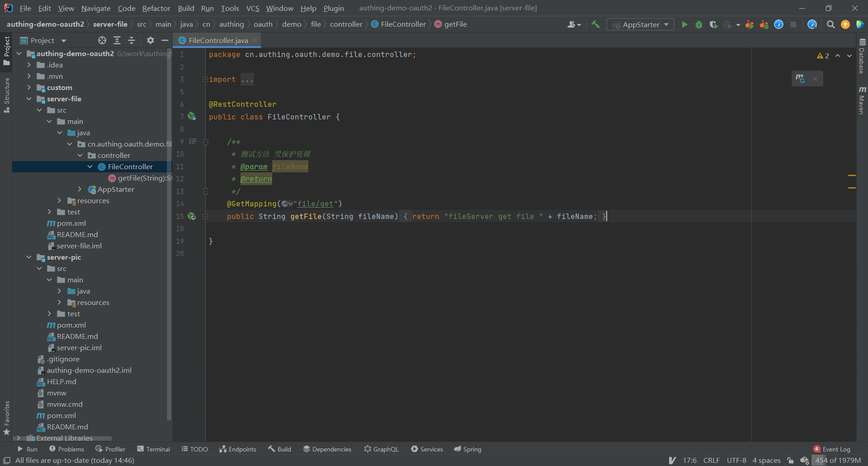Viewport: 868px width, 466px height.
Task: Start debugging with the bug icon
Action: [x=699, y=24]
